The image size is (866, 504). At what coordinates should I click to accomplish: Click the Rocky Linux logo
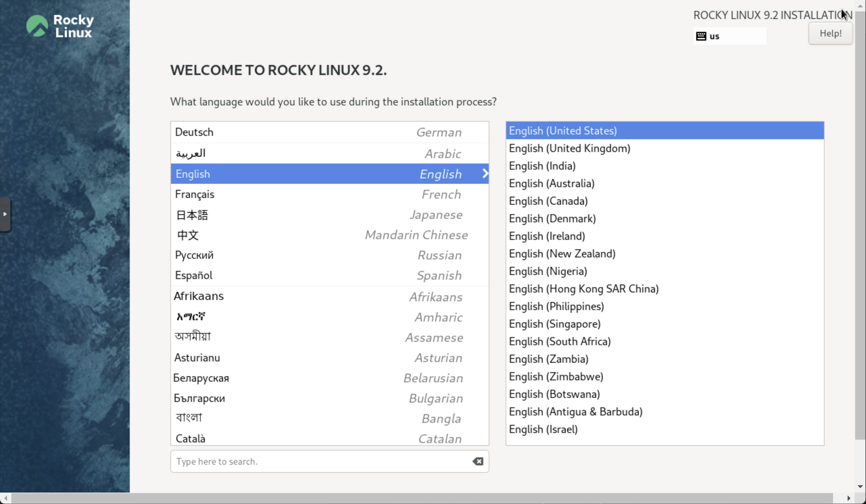60,26
